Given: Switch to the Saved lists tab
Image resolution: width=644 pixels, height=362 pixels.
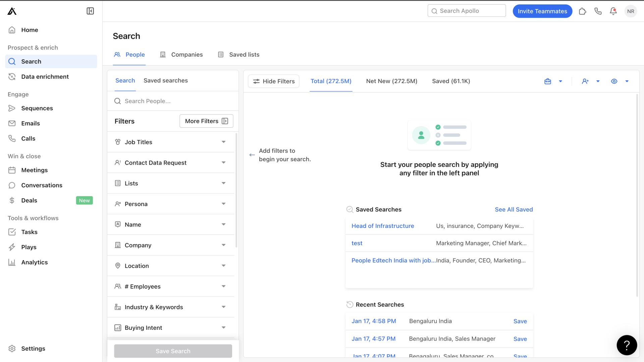Looking at the screenshot, I should (x=239, y=55).
